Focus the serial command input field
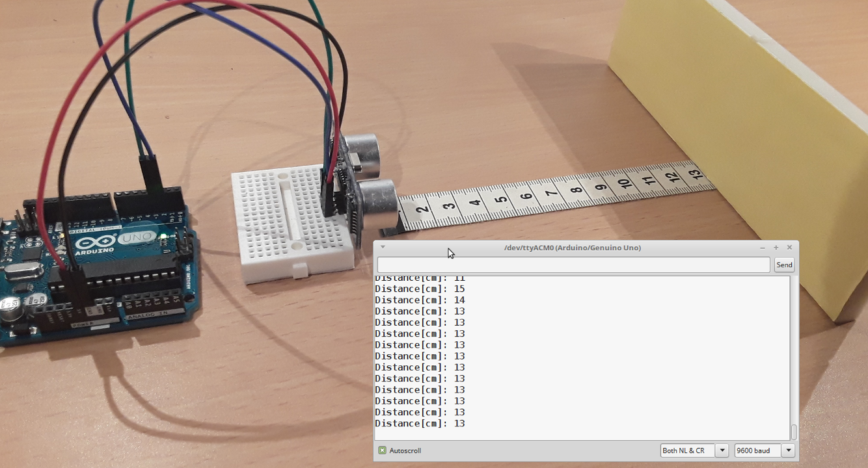868x468 pixels. 573,265
